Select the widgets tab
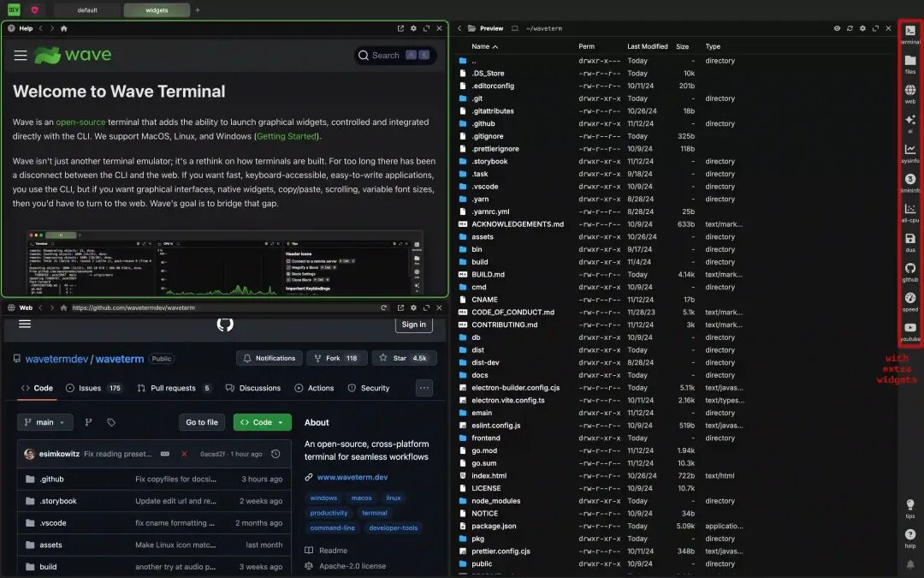This screenshot has width=924, height=578. [157, 10]
